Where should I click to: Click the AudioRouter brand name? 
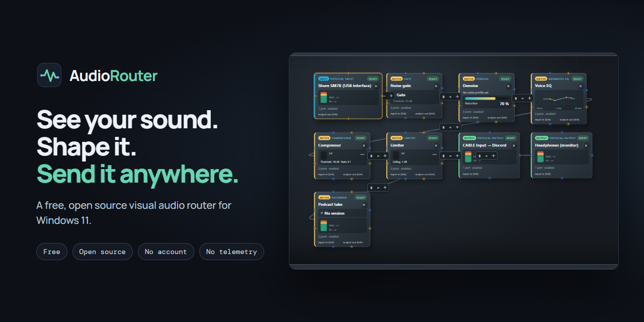(114, 75)
